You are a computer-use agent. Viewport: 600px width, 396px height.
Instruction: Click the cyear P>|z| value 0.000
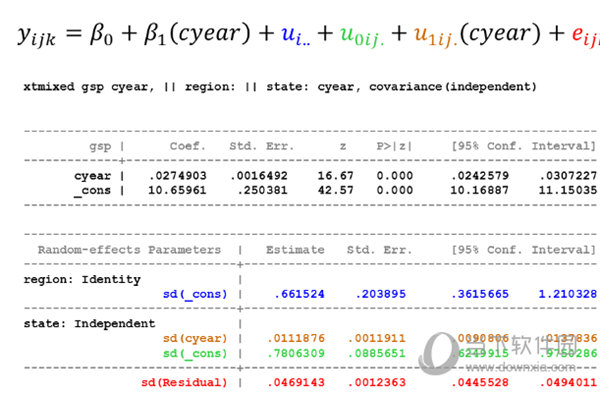[x=395, y=176]
